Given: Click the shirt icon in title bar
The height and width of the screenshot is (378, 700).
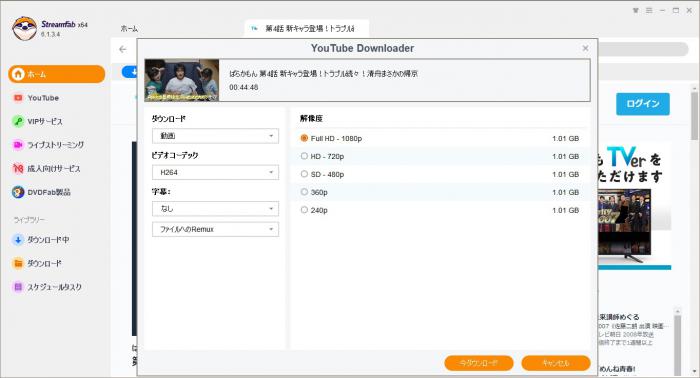Looking at the screenshot, I should point(636,10).
